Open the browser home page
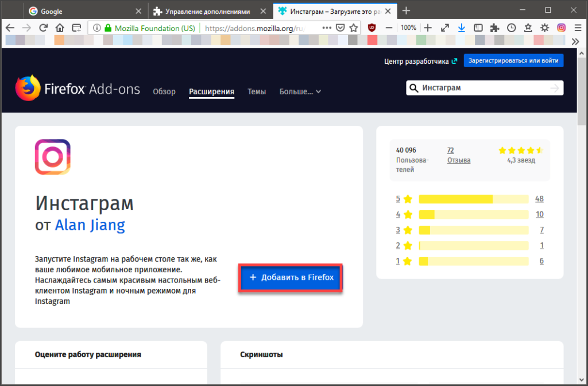The image size is (588, 386). [x=60, y=28]
